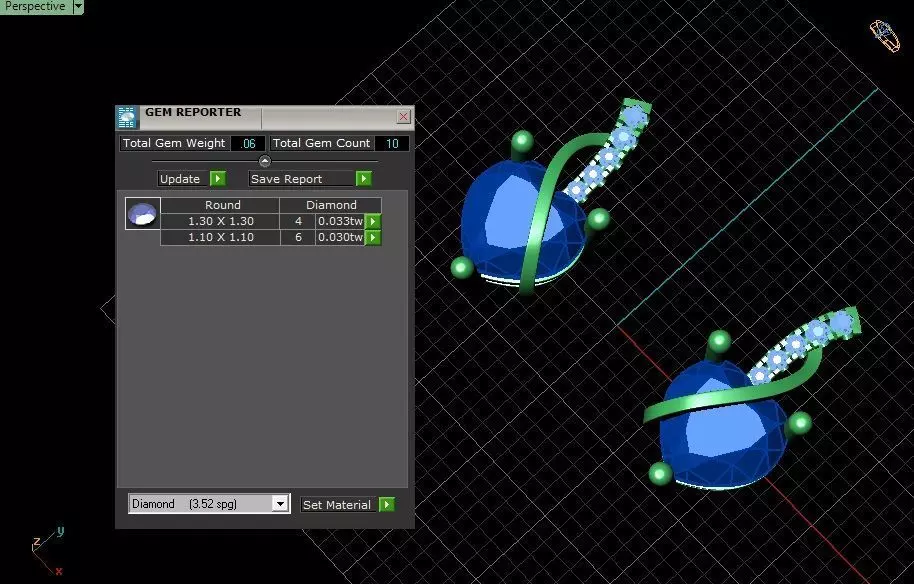The image size is (914, 584).
Task: Select the 1.30 X 1.30 size cell
Action: point(220,221)
